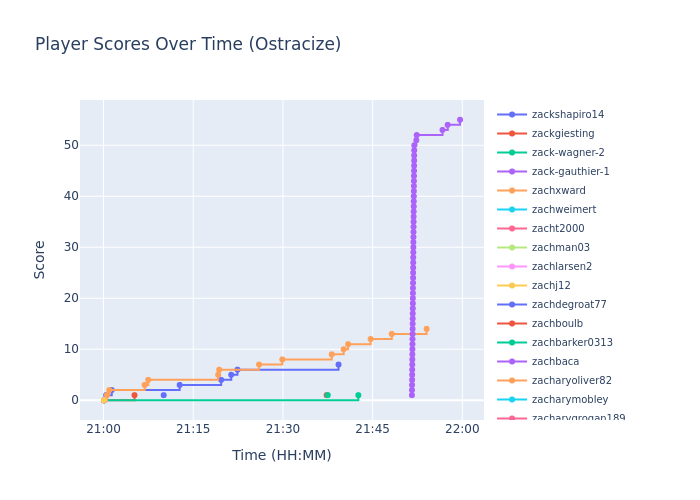Click the zachj12 yellow legend marker
Viewport: 700px width, 500px height.
point(512,286)
